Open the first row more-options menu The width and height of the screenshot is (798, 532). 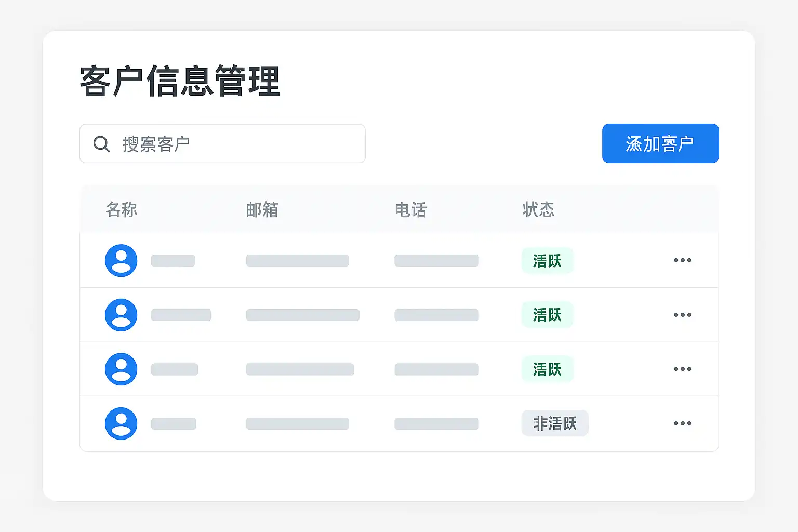[x=682, y=260]
